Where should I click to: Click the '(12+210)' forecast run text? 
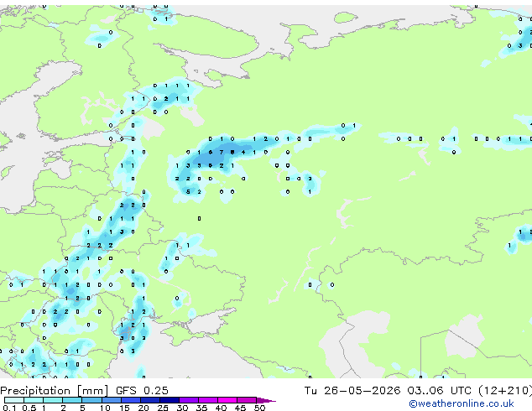[x=505, y=391]
